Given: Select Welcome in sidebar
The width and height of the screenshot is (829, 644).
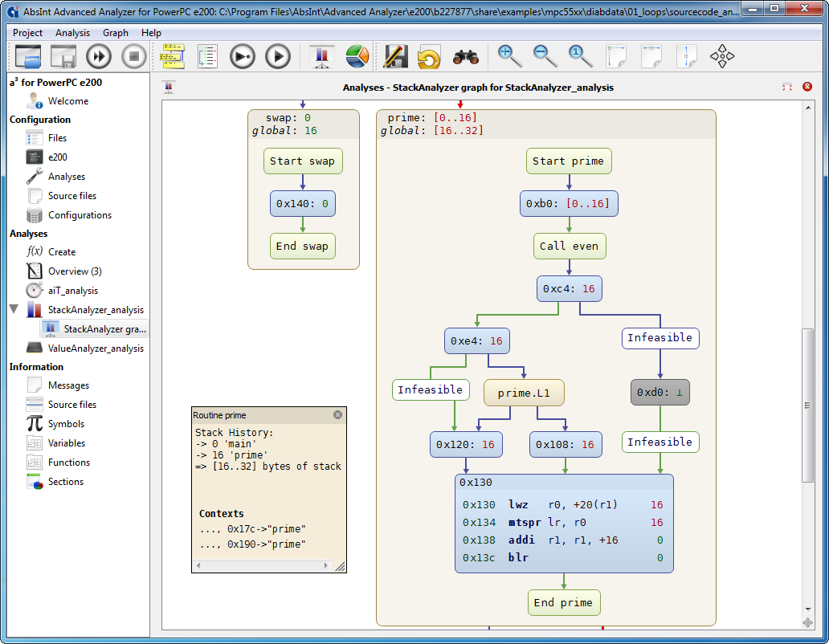Looking at the screenshot, I should tap(68, 101).
